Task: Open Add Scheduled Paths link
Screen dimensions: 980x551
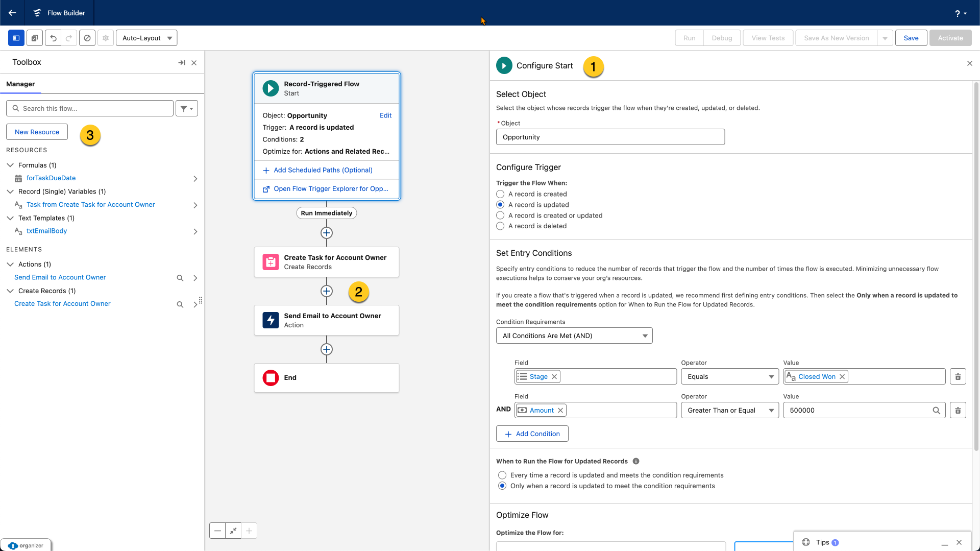Action: [x=323, y=170]
